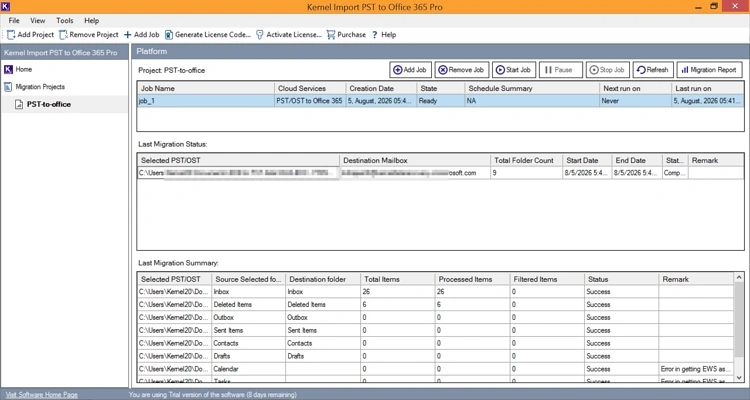Select the Deleted Items source folder cell
Viewport: 750px width, 400px height.
(249, 304)
